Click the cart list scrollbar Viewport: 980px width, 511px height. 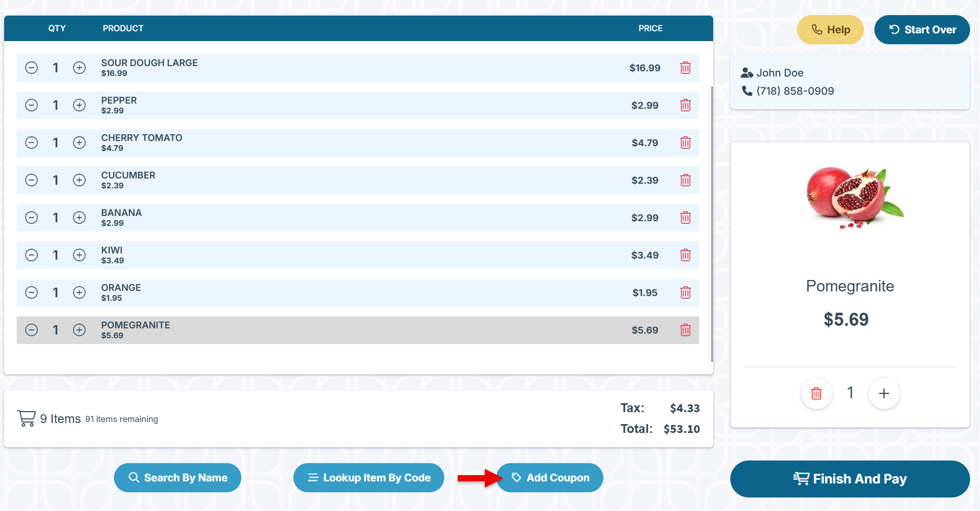712,224
